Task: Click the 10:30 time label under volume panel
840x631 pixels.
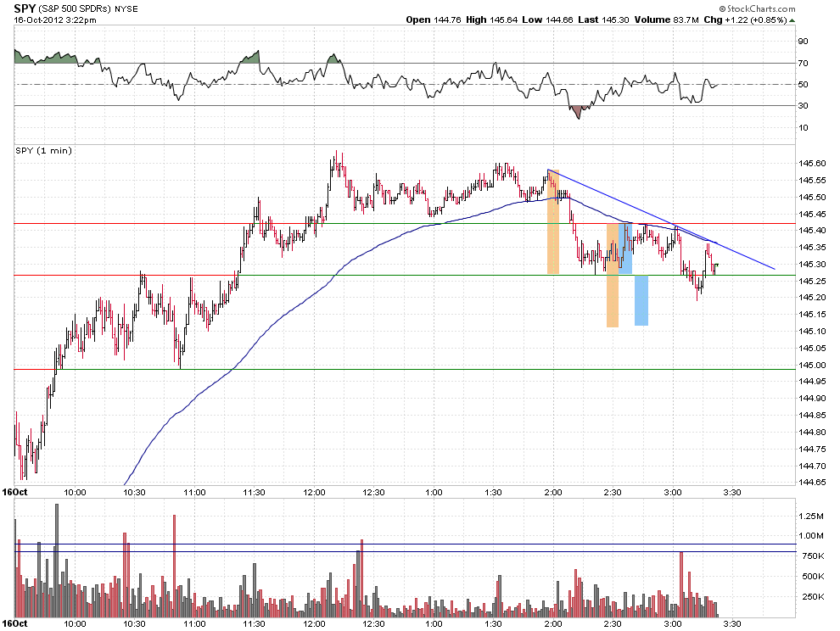Action: pyautogui.click(x=134, y=623)
